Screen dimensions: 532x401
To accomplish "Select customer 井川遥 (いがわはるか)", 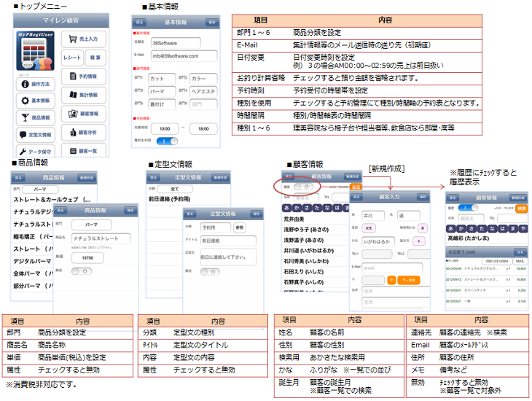I will [316, 251].
